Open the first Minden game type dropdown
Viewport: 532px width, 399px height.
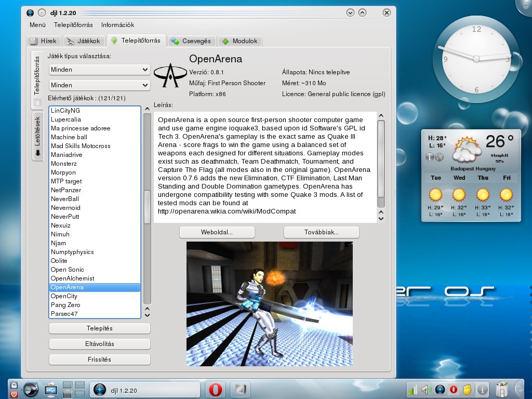pos(99,70)
